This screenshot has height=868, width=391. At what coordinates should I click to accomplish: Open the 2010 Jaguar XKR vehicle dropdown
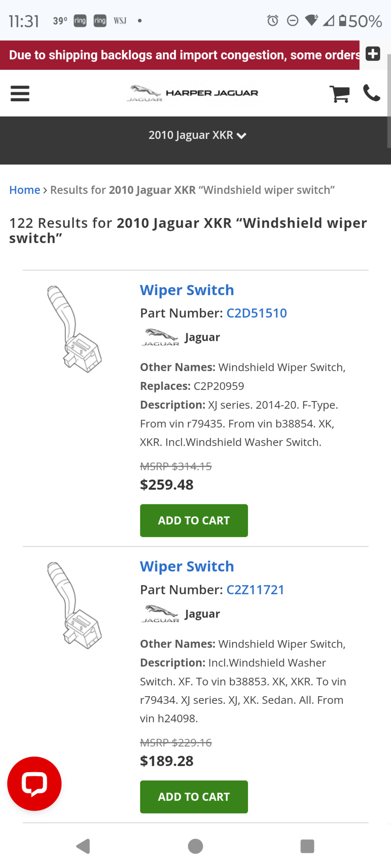tap(197, 135)
